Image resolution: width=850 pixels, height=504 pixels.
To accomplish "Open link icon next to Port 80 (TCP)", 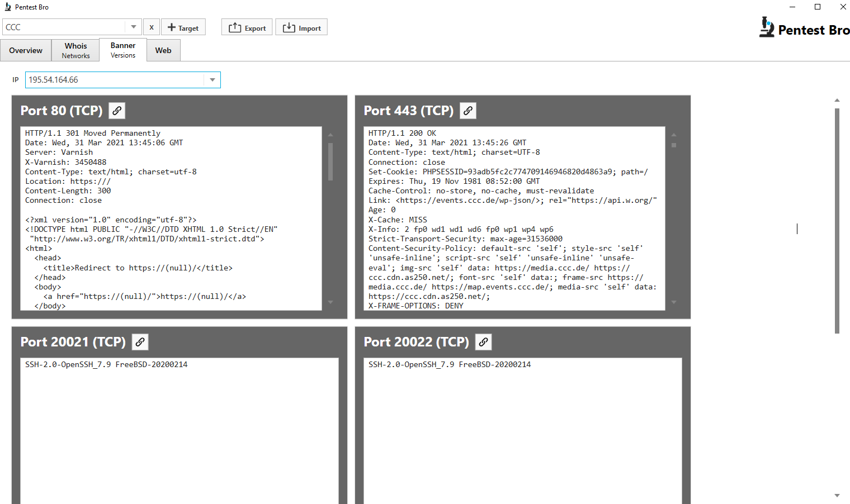I will pyautogui.click(x=117, y=111).
